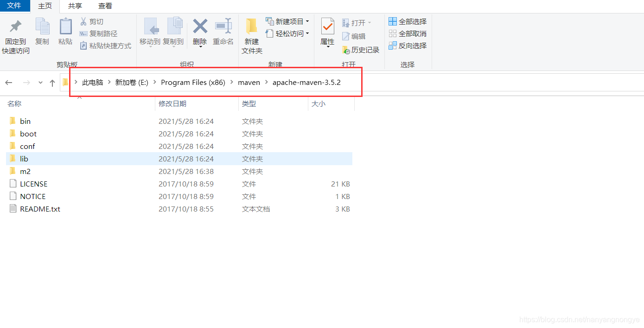
Task: Open recent locations dropdown arrow
Action: [40, 83]
